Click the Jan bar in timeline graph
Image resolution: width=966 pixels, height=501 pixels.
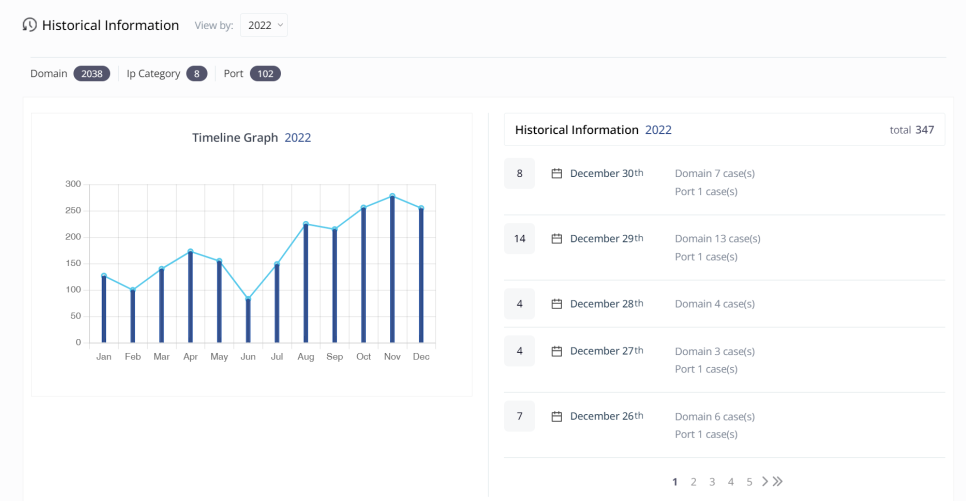104,309
